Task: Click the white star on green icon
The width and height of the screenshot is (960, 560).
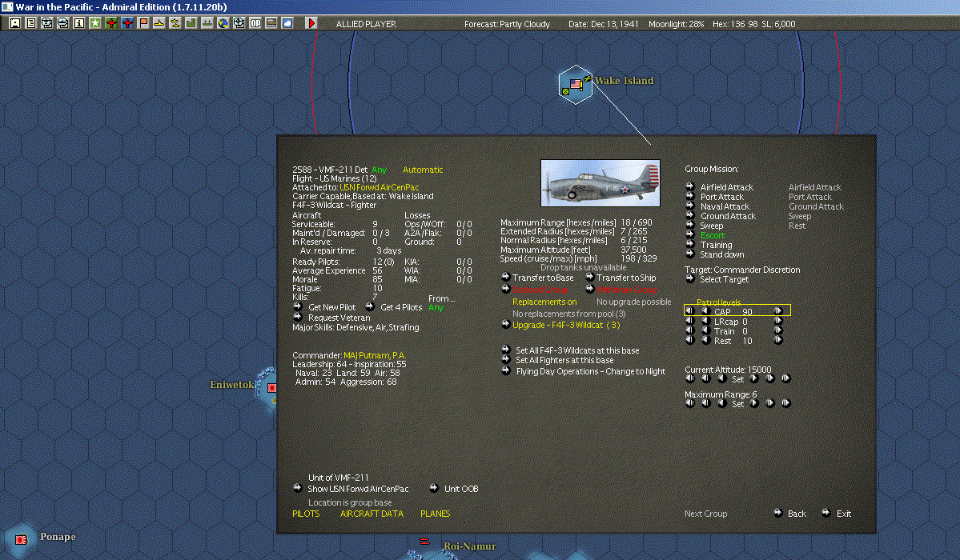Action: click(x=95, y=23)
